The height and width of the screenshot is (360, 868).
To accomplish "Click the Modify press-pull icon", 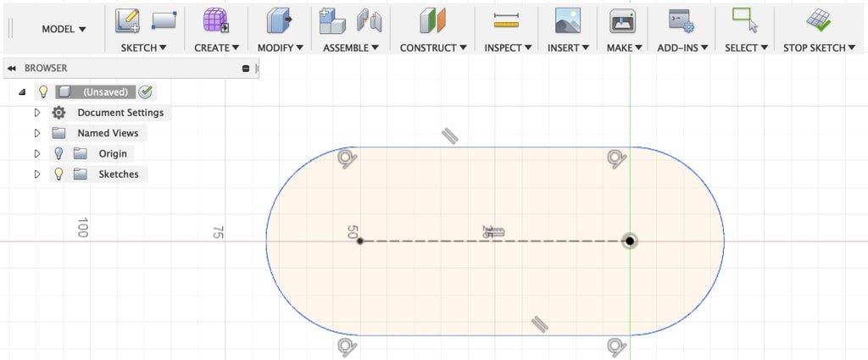I will (279, 20).
